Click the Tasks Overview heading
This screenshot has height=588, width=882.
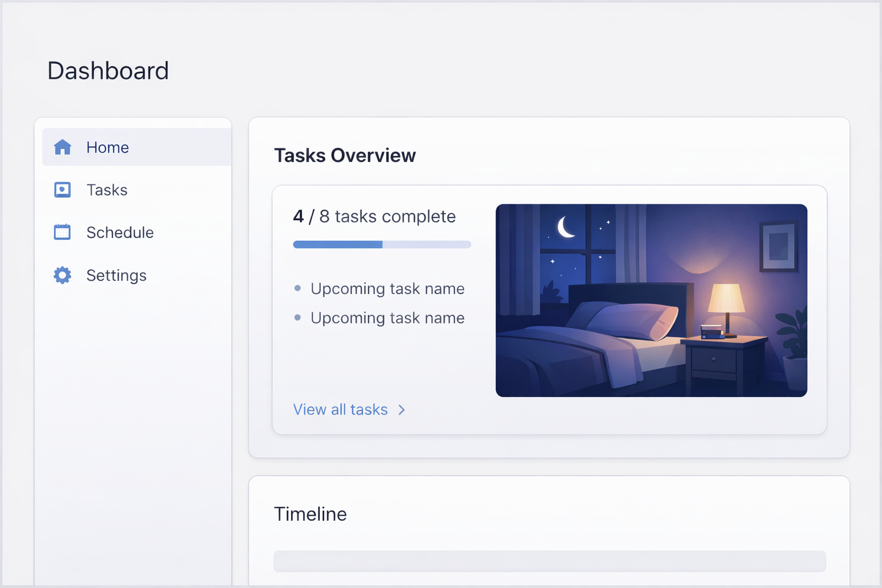[345, 156]
